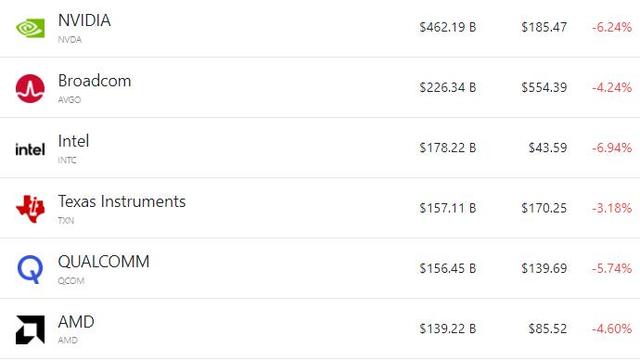Open the Broadcom company name link
640x361 pixels.
point(94,81)
